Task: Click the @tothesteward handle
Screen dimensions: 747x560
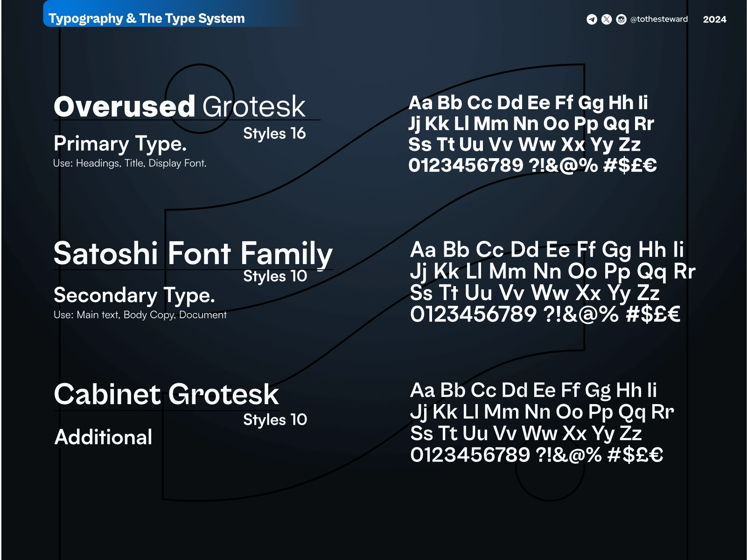Action: pyautogui.click(x=659, y=19)
